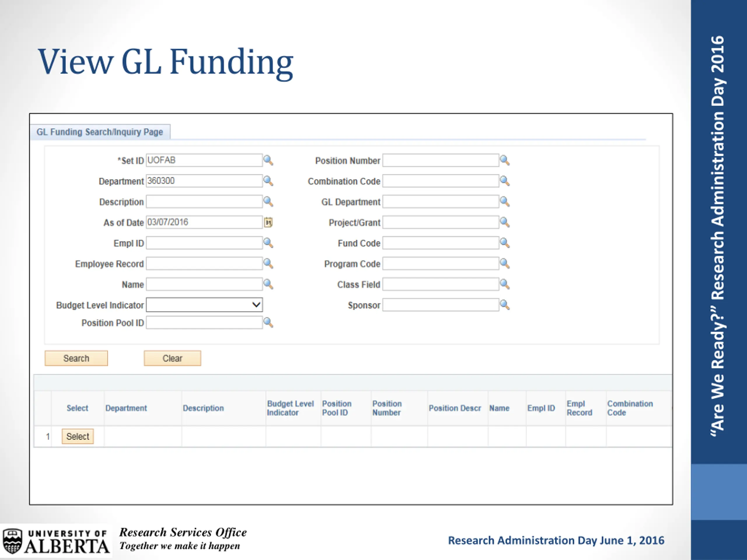Focus the Class Field input
This screenshot has height=560, width=747.
tap(441, 284)
